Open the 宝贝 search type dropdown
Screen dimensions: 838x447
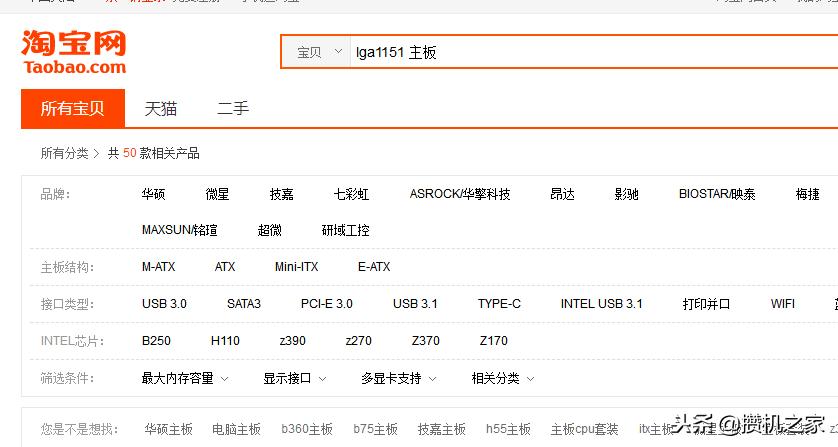316,52
